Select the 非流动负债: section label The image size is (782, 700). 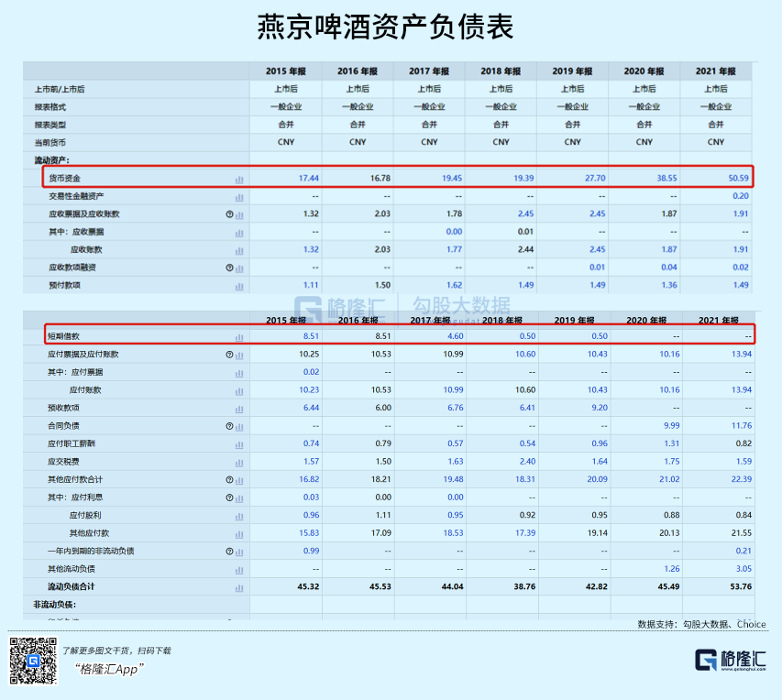point(54,605)
